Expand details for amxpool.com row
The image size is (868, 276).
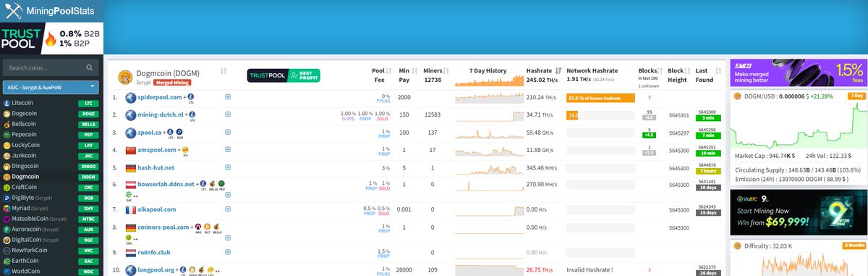229,150
